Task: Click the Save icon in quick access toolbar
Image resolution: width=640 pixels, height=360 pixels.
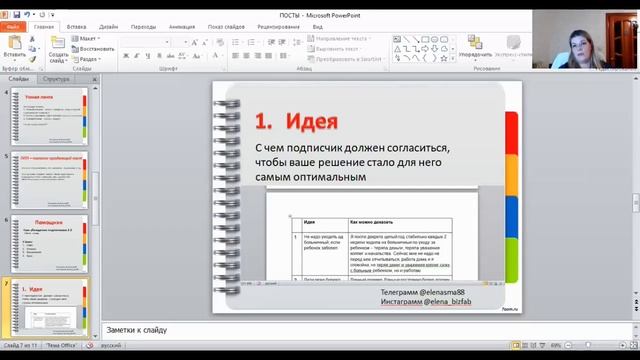Action: (x=17, y=15)
